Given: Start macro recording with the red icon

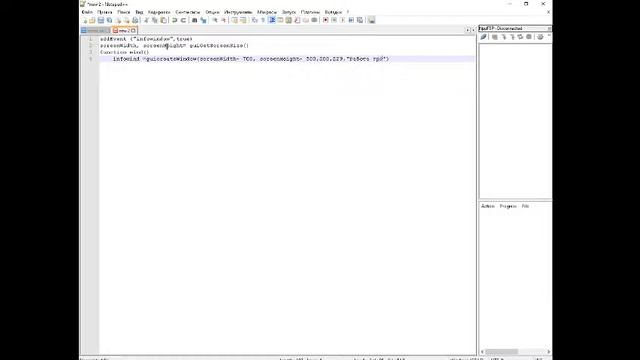Looking at the screenshot, I should click(x=325, y=20).
